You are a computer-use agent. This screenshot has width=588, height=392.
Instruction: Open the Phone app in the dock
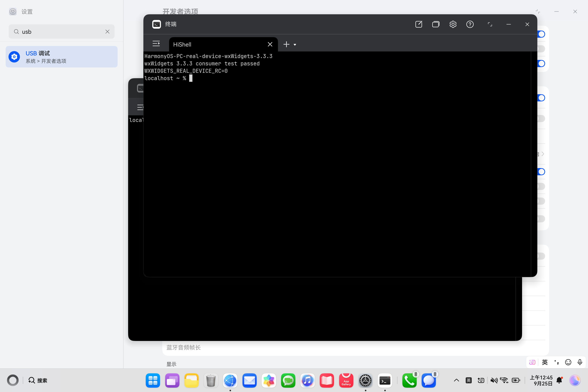[x=410, y=381]
